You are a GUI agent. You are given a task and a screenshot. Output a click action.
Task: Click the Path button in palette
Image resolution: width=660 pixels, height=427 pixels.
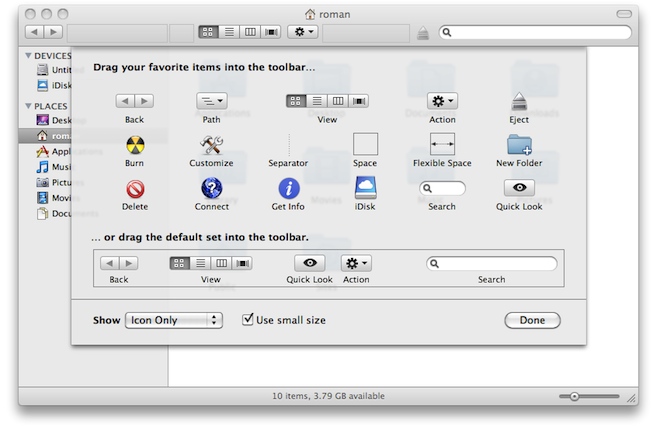pyautogui.click(x=212, y=101)
